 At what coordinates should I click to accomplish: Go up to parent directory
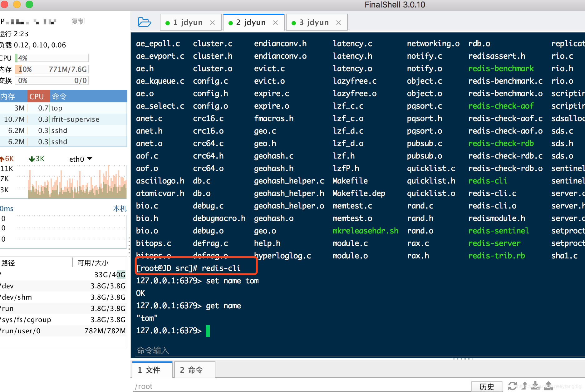[x=524, y=386]
